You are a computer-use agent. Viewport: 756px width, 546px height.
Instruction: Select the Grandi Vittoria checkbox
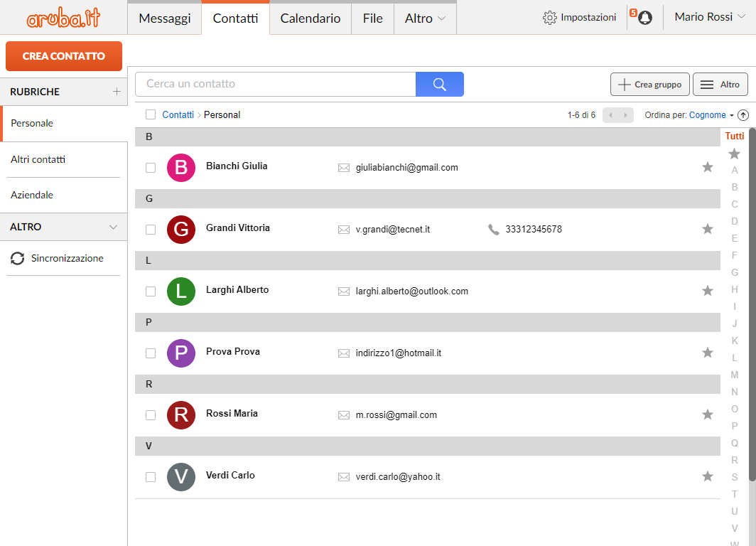151,230
